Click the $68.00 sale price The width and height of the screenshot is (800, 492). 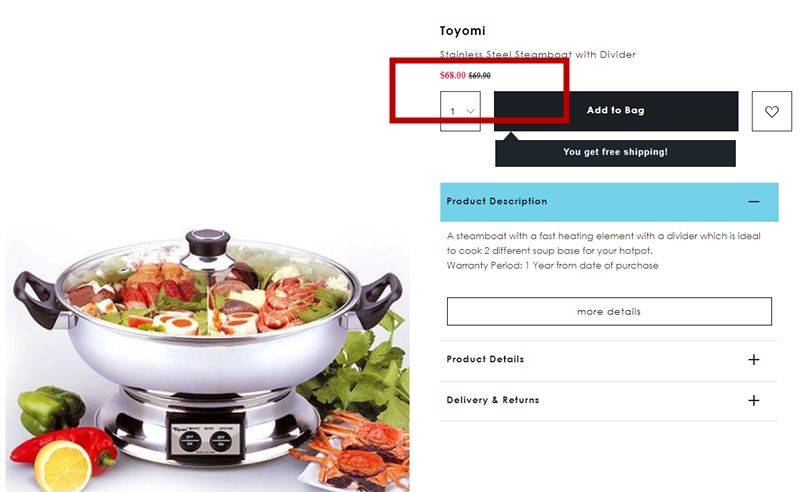pyautogui.click(x=453, y=76)
